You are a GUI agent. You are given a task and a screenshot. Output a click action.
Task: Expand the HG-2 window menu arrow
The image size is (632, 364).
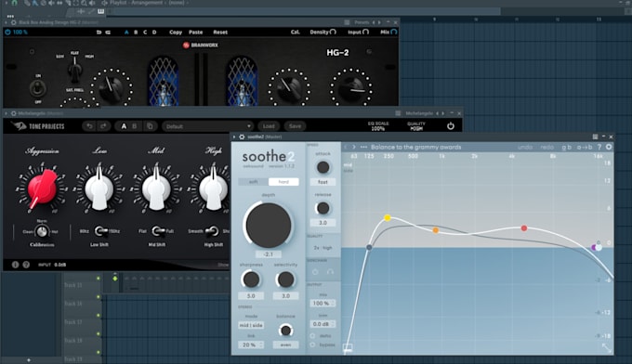click(7, 22)
